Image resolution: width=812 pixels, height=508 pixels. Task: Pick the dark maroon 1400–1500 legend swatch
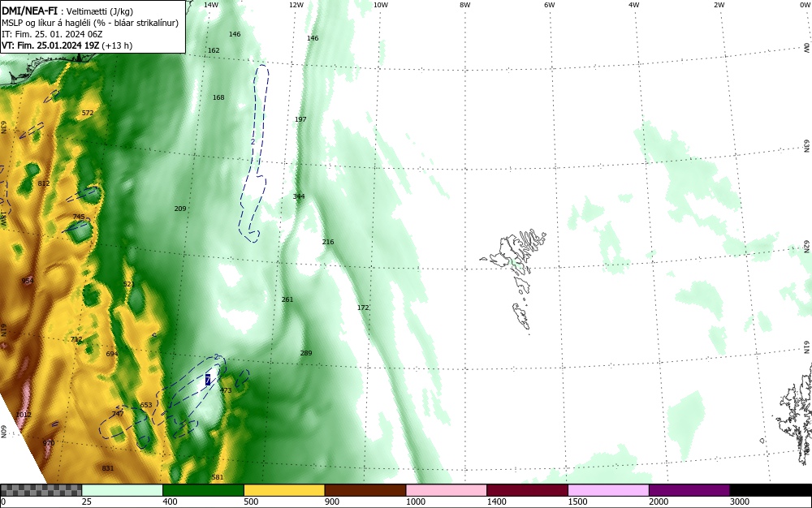[527, 490]
